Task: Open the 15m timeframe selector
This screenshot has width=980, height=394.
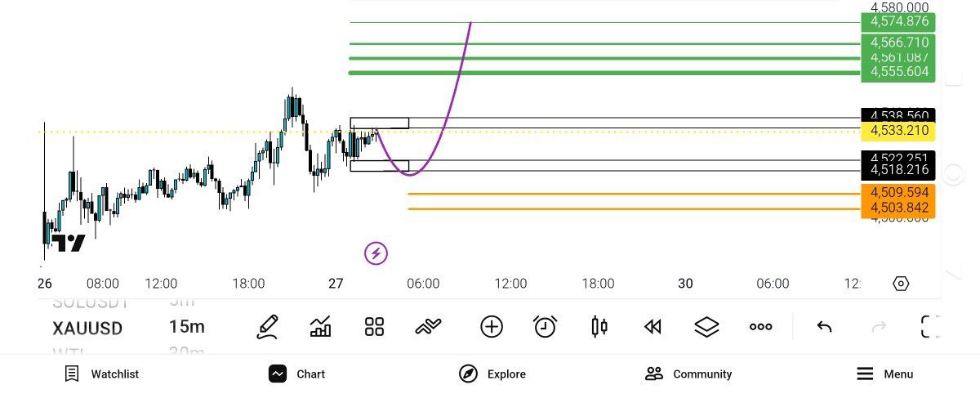Action: pyautogui.click(x=187, y=327)
